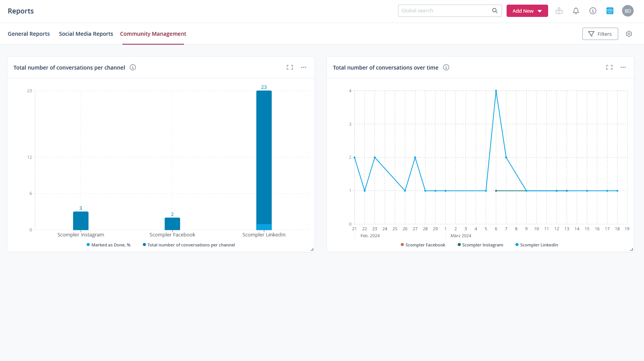The width and height of the screenshot is (644, 361).
Task: Click the header info help icon
Action: tap(593, 11)
